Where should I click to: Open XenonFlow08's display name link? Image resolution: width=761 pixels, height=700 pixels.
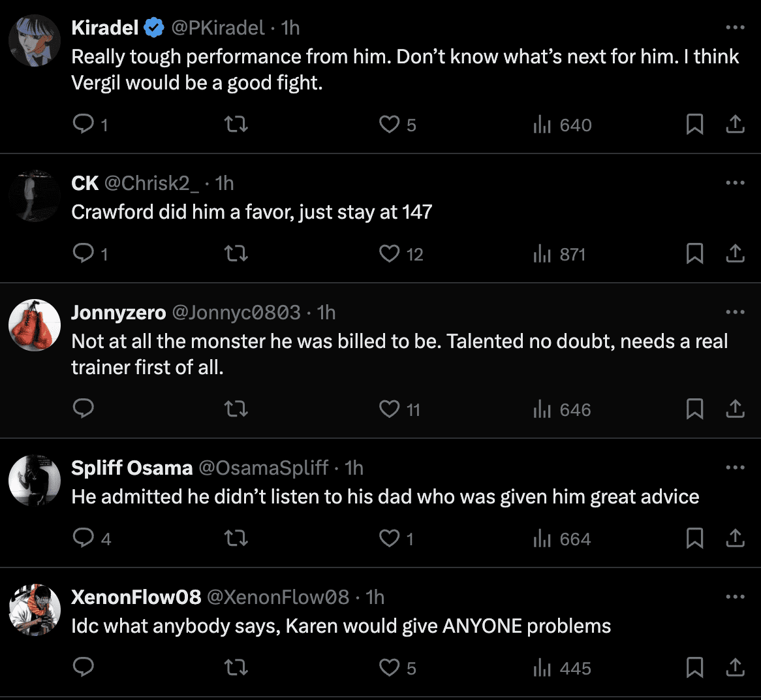(136, 597)
